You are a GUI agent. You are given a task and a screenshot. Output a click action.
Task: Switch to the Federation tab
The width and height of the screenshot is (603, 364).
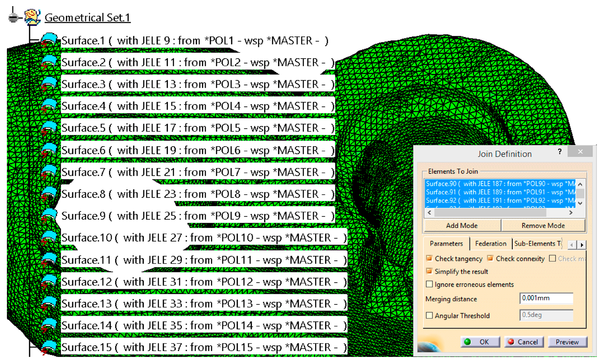tap(490, 244)
